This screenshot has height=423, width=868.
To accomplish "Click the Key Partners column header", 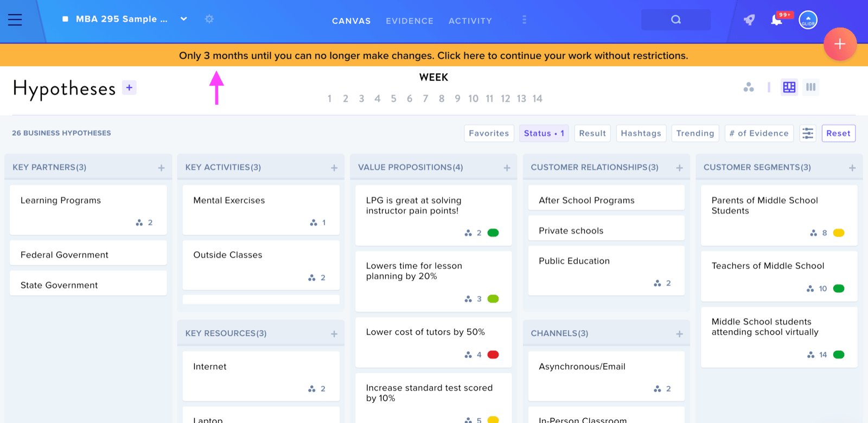I will click(x=88, y=167).
